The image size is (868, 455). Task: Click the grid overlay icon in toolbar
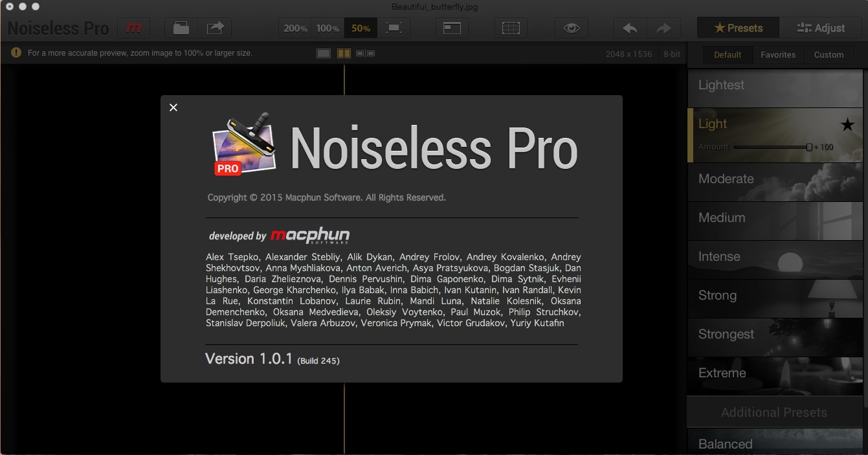click(511, 28)
